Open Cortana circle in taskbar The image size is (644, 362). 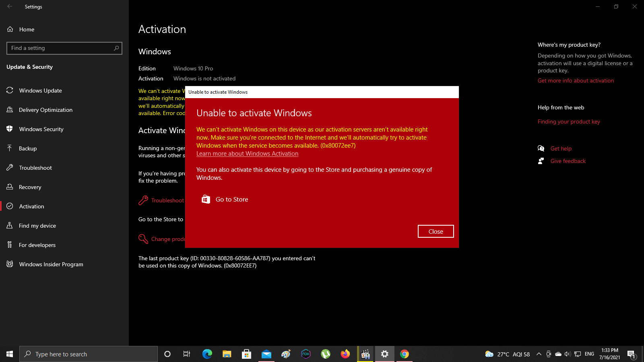click(x=167, y=354)
